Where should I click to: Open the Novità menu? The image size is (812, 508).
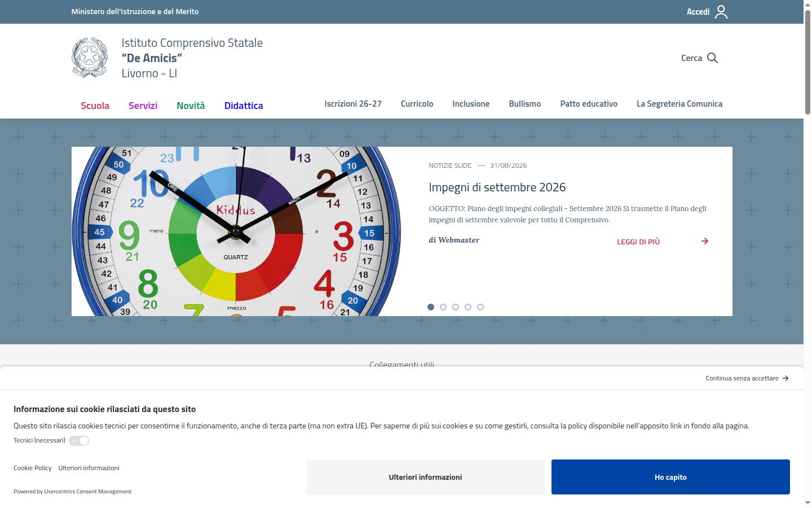(x=191, y=106)
